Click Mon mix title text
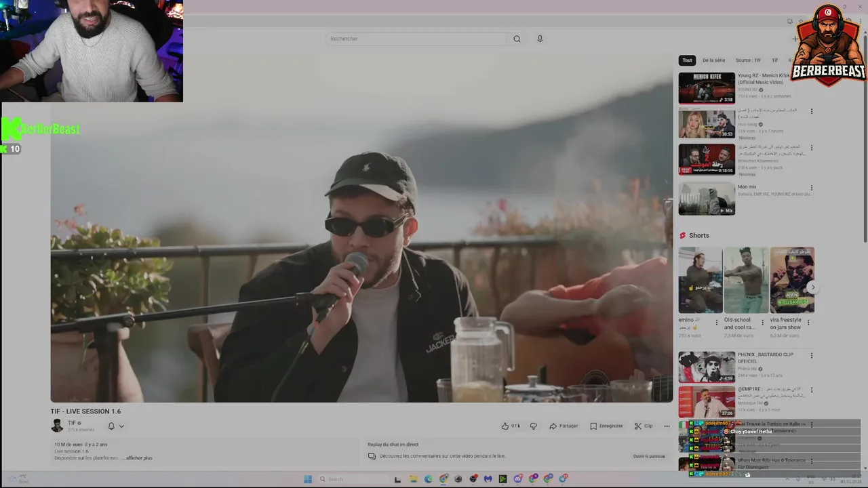 pyautogui.click(x=747, y=187)
